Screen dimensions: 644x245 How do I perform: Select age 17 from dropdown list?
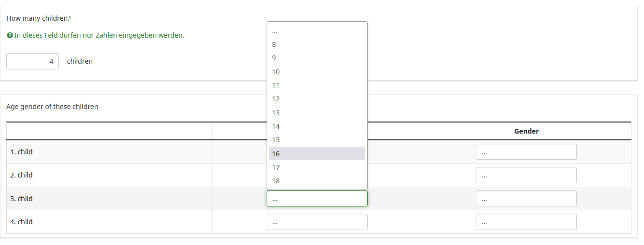click(x=317, y=167)
